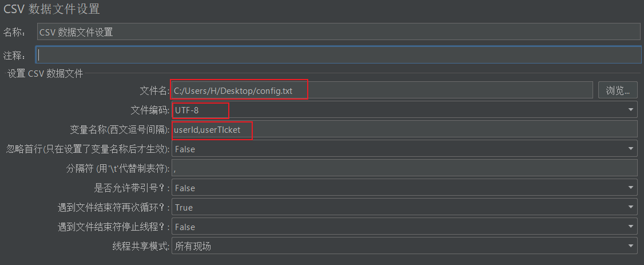Image resolution: width=644 pixels, height=265 pixels.
Task: Click the 分隔符 delimiter input field
Action: (x=404, y=168)
